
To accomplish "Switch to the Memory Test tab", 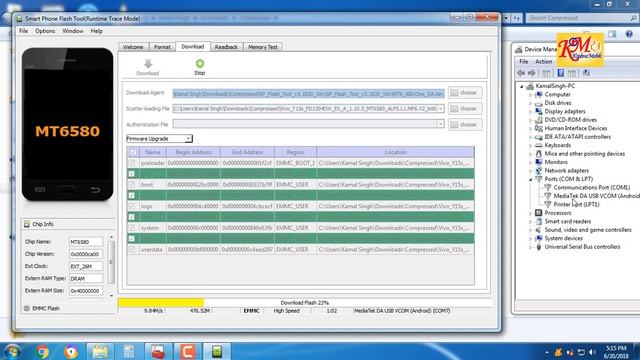I will (x=263, y=47).
